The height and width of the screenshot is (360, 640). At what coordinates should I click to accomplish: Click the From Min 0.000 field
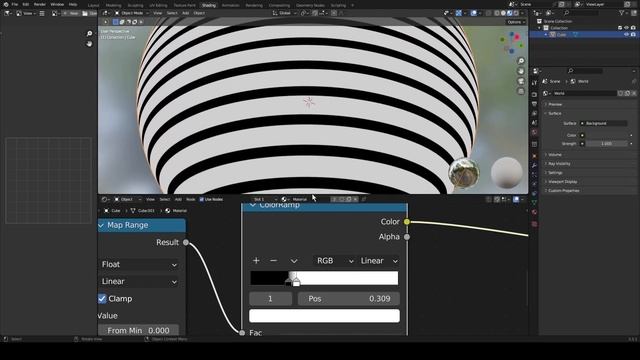(138, 330)
